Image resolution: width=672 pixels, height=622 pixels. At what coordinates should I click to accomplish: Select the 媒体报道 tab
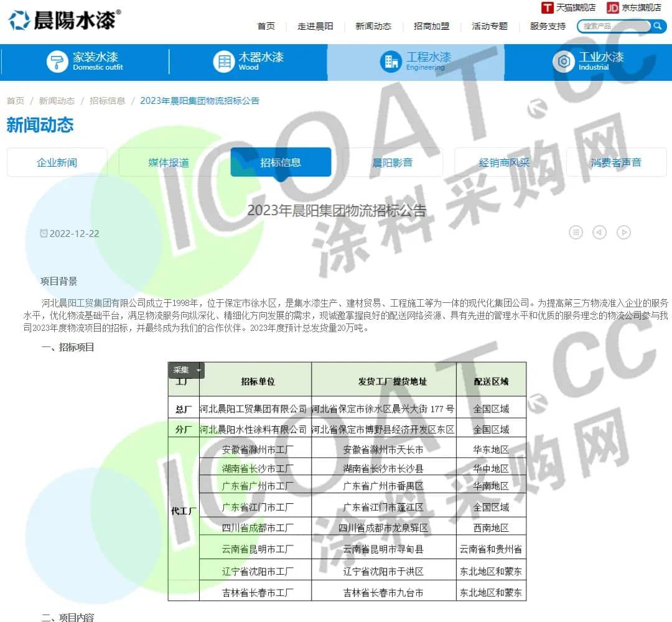click(x=169, y=162)
